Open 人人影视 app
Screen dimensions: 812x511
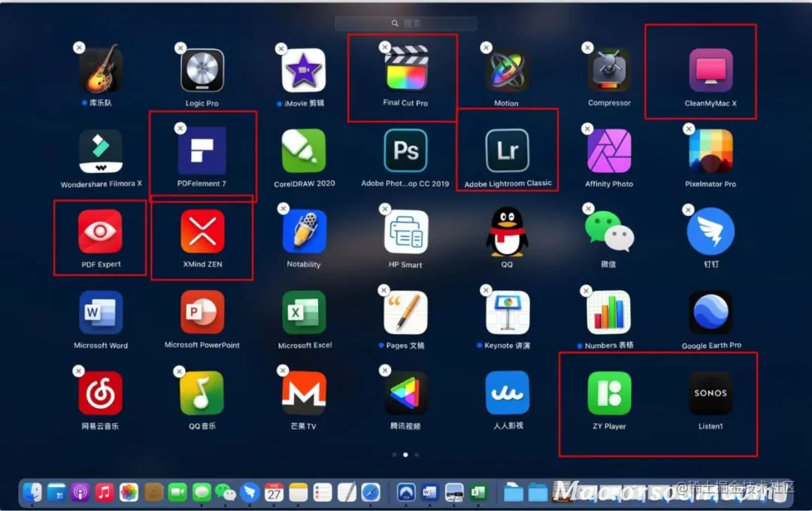(507, 393)
